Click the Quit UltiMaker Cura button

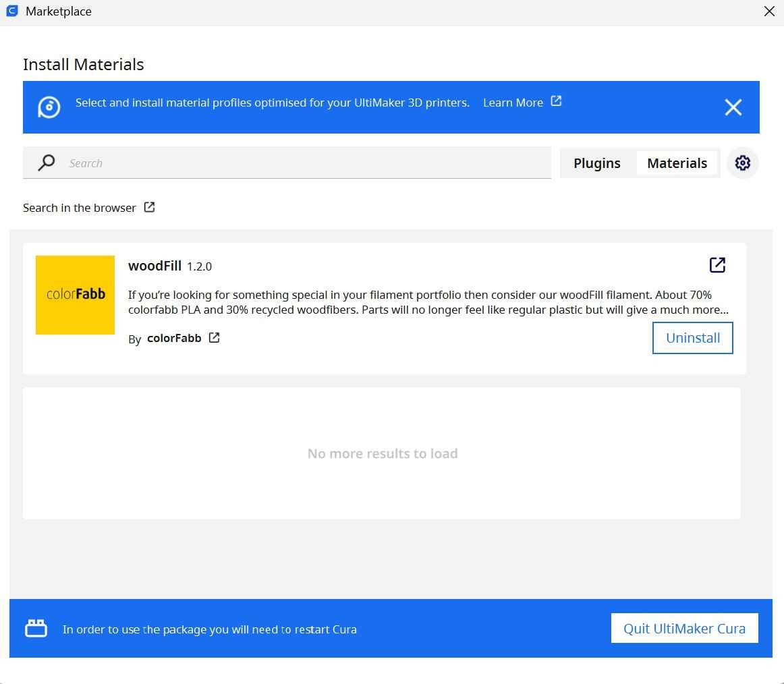click(x=684, y=629)
